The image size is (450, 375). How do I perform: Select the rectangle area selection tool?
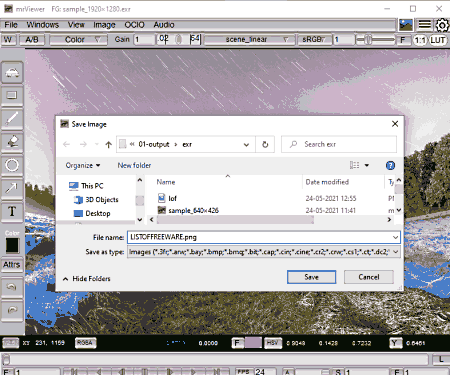[x=12, y=95]
